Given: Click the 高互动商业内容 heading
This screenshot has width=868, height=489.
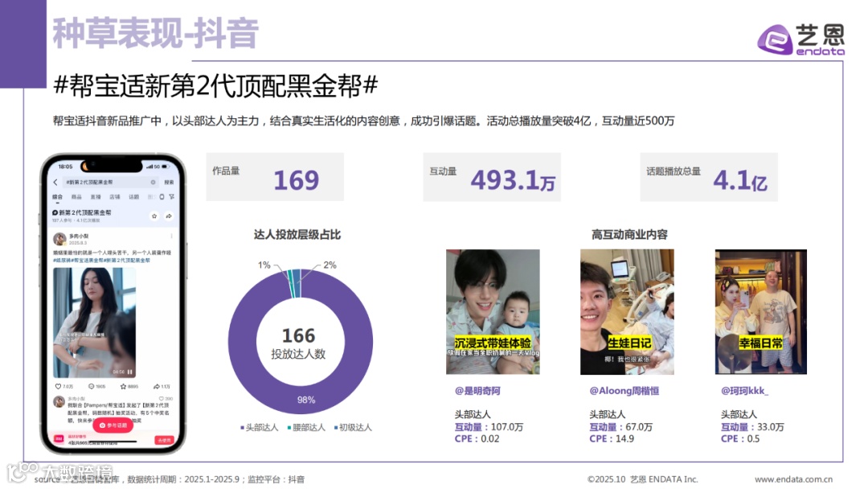Looking at the screenshot, I should [629, 235].
